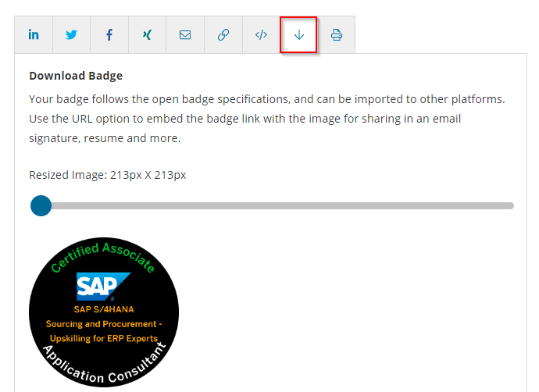Viewport: 539px width, 392px height.
Task: Click the green Certified Associate badge text
Action: tap(102, 255)
